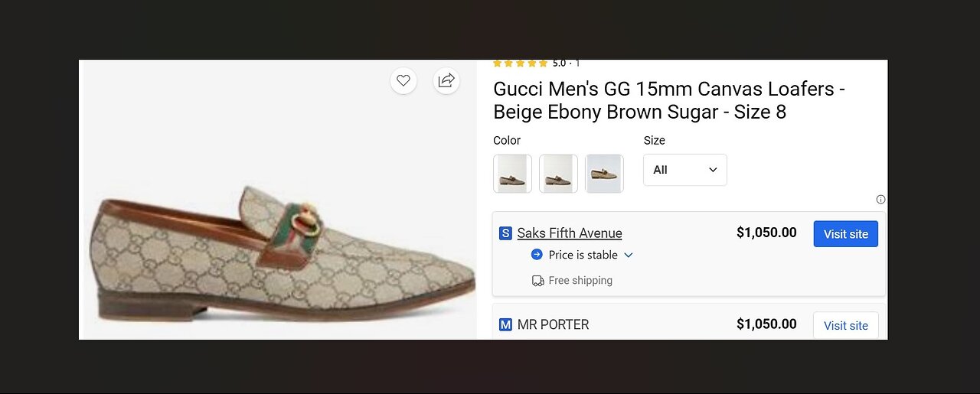
Task: Click the MR PORTER 'M' logo icon
Action: 505,325
